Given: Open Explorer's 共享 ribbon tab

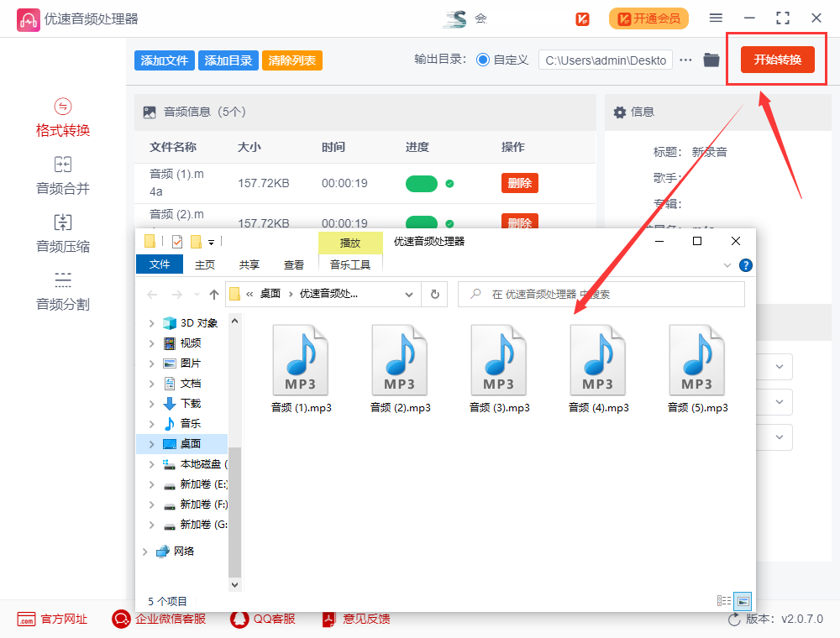Looking at the screenshot, I should pyautogui.click(x=249, y=265).
